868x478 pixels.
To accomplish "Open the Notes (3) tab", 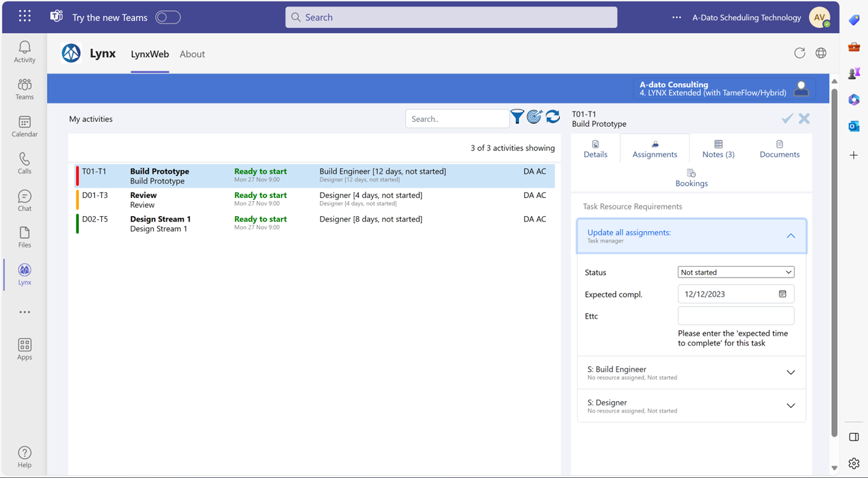I will [718, 149].
